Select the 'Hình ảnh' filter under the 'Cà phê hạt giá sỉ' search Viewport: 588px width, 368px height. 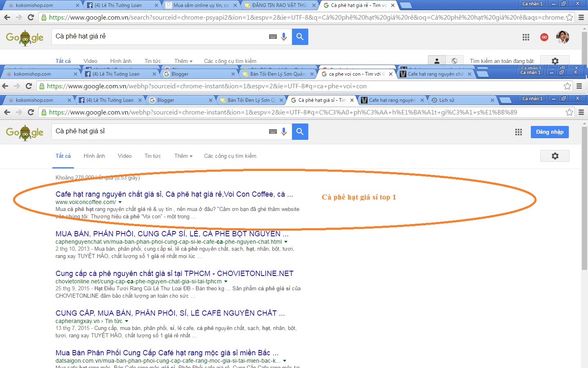click(x=94, y=156)
